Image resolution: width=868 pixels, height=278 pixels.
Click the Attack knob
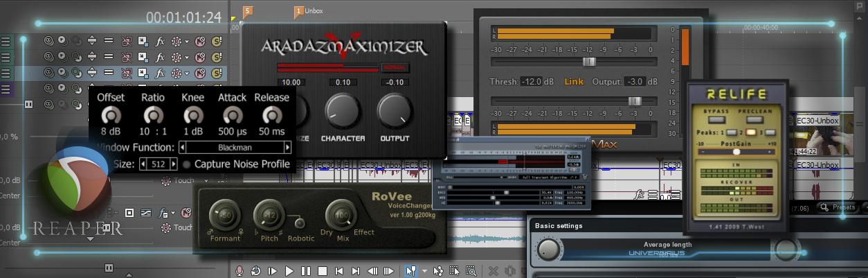pos(233,115)
